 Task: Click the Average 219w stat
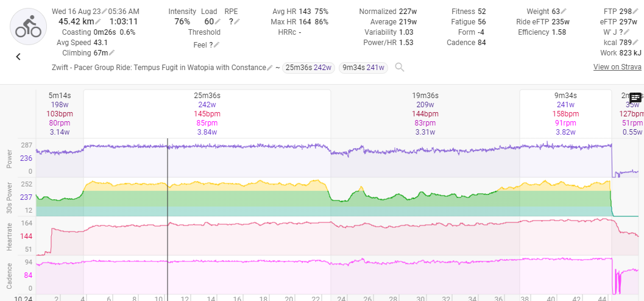click(394, 22)
